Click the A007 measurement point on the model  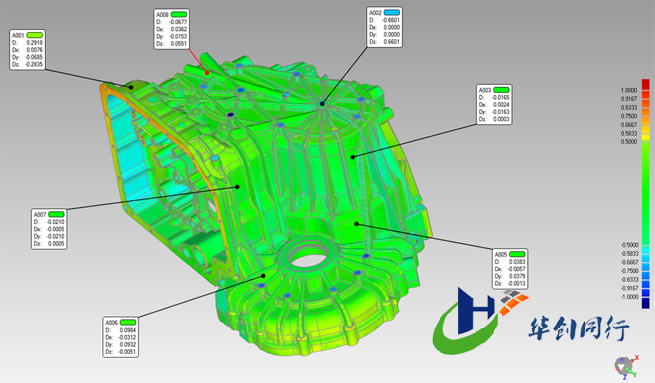pyautogui.click(x=237, y=187)
